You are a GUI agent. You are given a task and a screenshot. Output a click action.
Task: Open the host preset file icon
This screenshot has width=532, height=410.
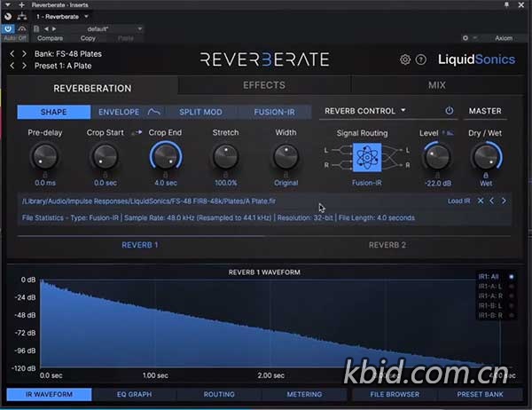click(36, 29)
